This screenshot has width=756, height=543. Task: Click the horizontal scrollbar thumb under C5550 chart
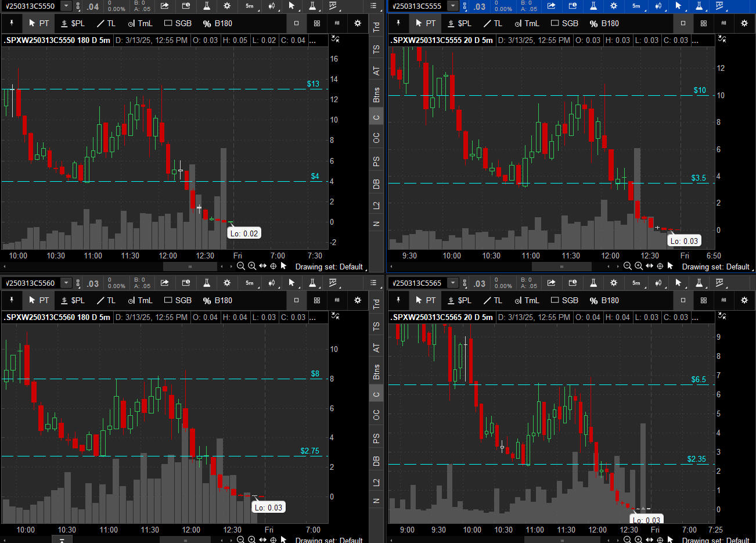(x=190, y=267)
